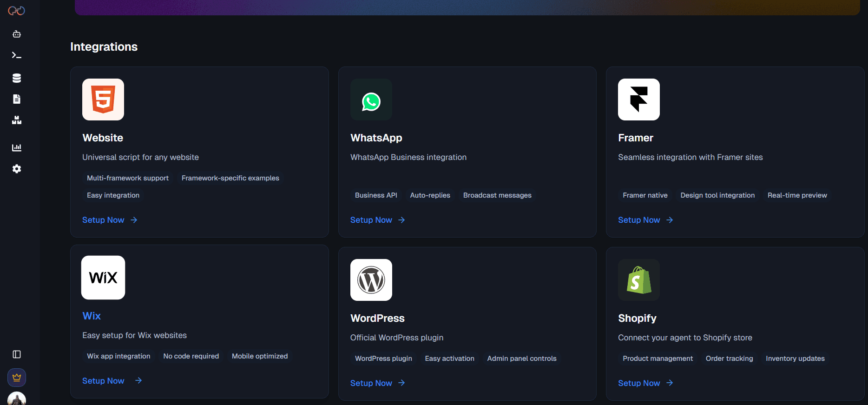
Task: Click the Admin panel controls tag
Action: coord(522,359)
